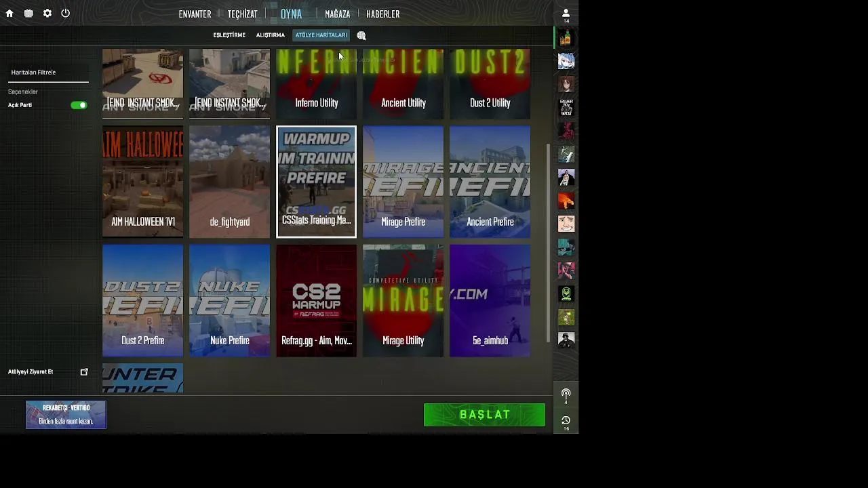Select the green glowing skull friend avatar
Screen dimensions: 868x488
[566, 293]
